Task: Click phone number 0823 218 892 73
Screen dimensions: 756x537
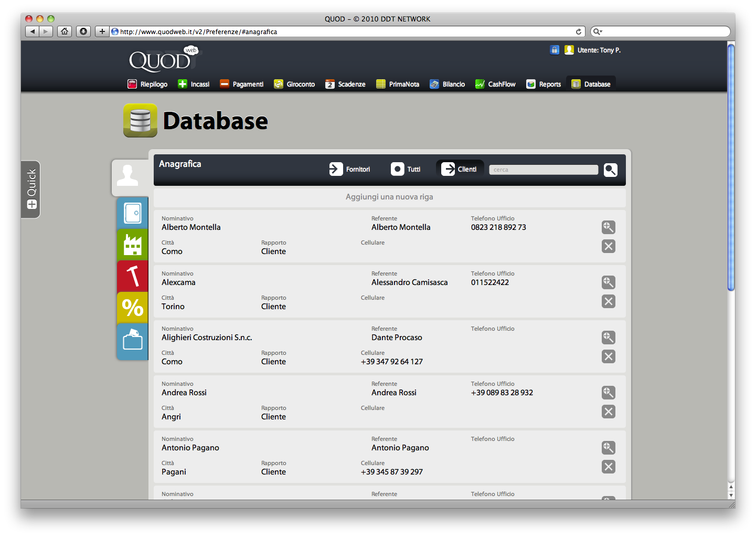Action: pos(498,227)
